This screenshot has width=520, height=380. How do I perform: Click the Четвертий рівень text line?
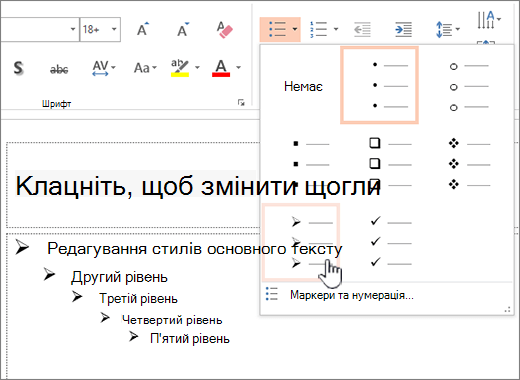pyautogui.click(x=172, y=320)
